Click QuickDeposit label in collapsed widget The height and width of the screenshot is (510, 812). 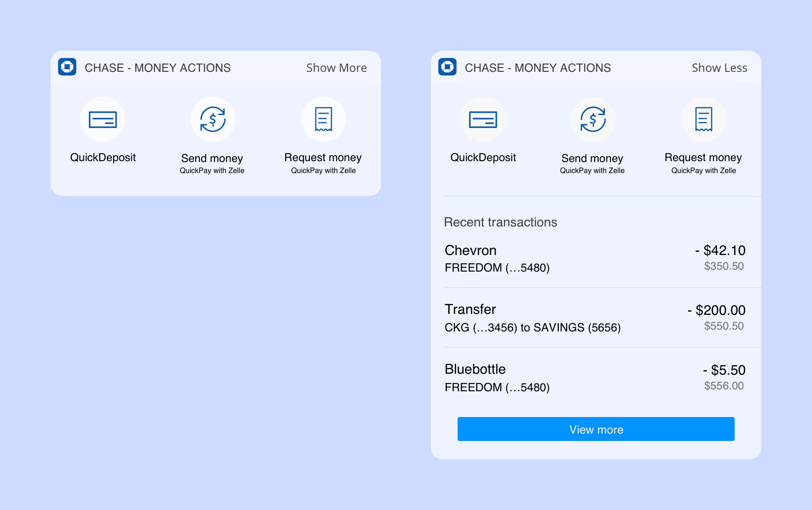pyautogui.click(x=103, y=158)
